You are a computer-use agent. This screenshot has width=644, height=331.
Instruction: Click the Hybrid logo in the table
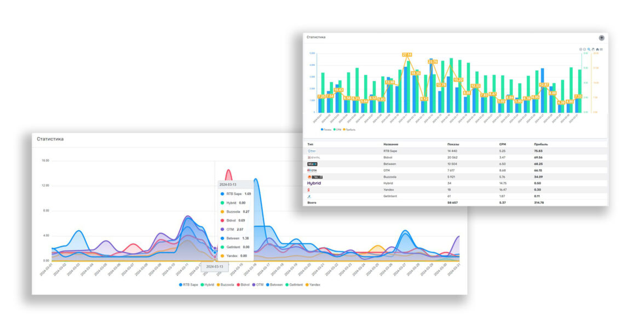coord(314,184)
